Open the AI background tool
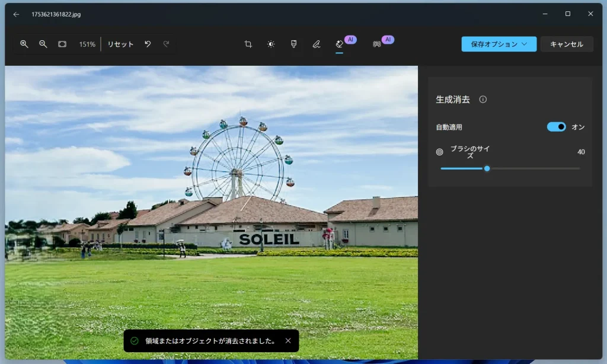Image resolution: width=607 pixels, height=364 pixels. [x=376, y=44]
